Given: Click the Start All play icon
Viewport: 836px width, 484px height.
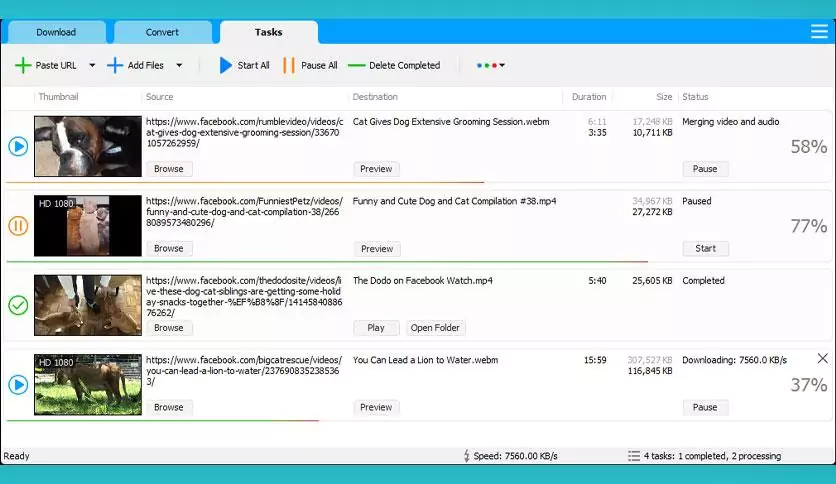Looking at the screenshot, I should (225, 66).
